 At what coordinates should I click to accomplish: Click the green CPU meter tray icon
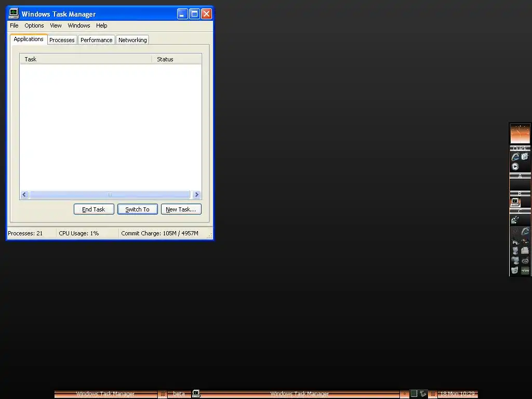[x=414, y=394]
